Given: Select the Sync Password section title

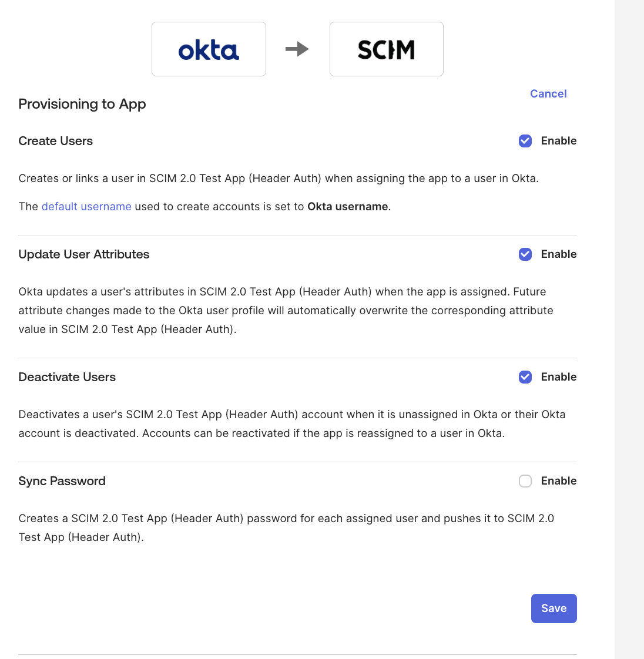Looking at the screenshot, I should point(62,481).
